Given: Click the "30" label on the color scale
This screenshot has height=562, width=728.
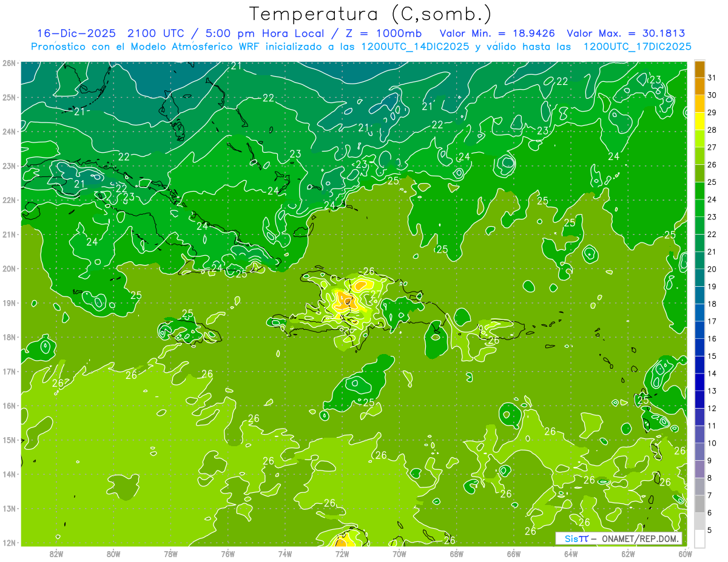Looking at the screenshot, I should pos(712,95).
